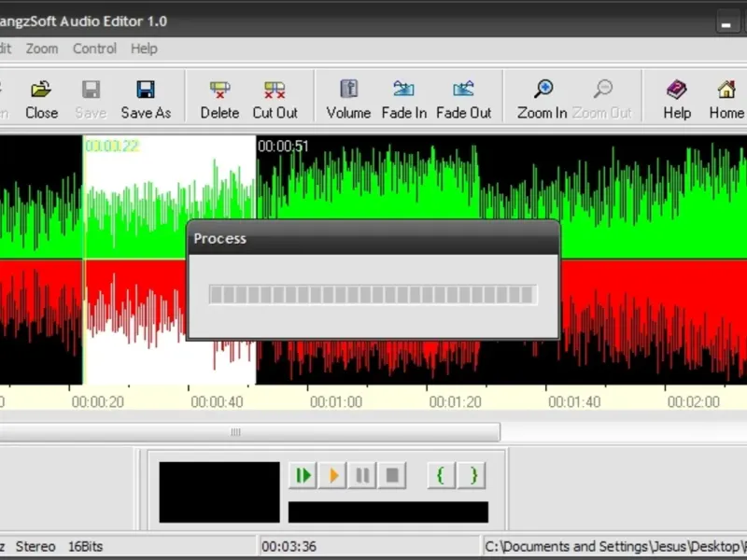The height and width of the screenshot is (560, 747).
Task: Click the 00:00:51 selection end label
Action: point(283,147)
